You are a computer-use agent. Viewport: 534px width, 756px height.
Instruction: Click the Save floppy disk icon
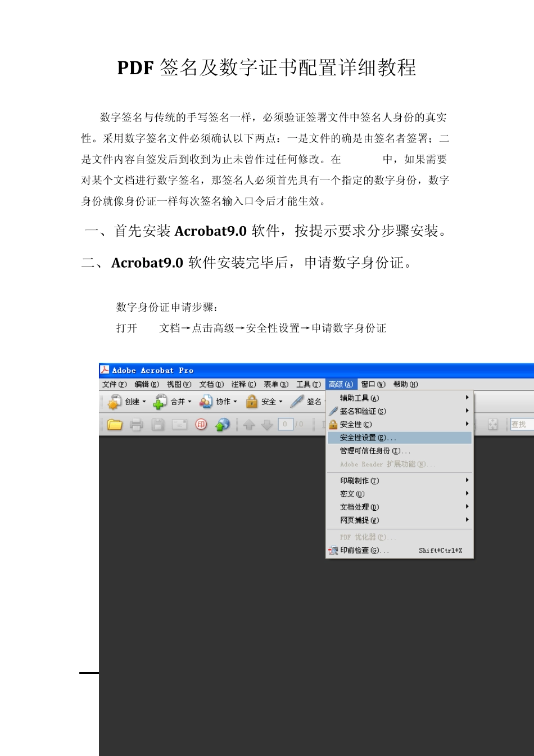[158, 425]
